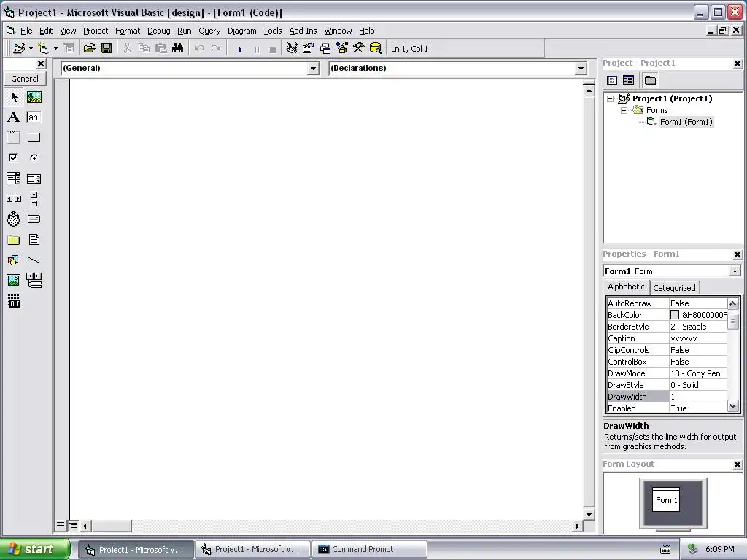
Task: Open Data View Window toolbar icon
Action: (x=376, y=48)
